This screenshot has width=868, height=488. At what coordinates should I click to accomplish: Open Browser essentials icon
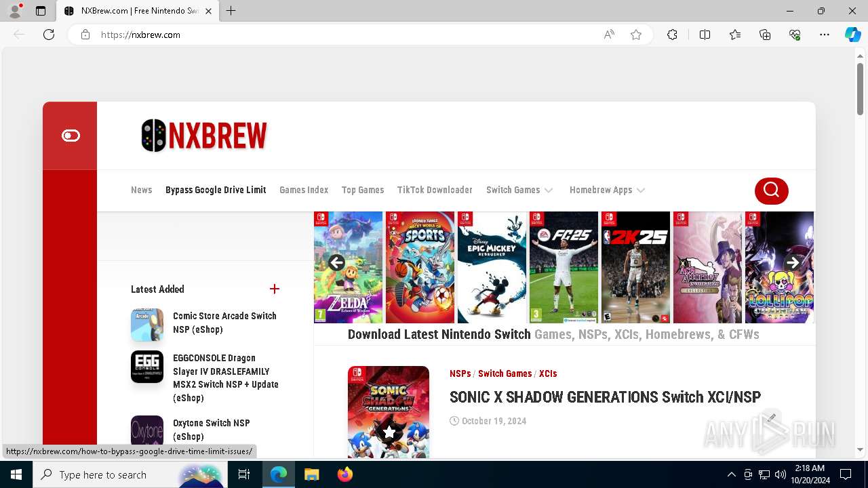tap(795, 35)
